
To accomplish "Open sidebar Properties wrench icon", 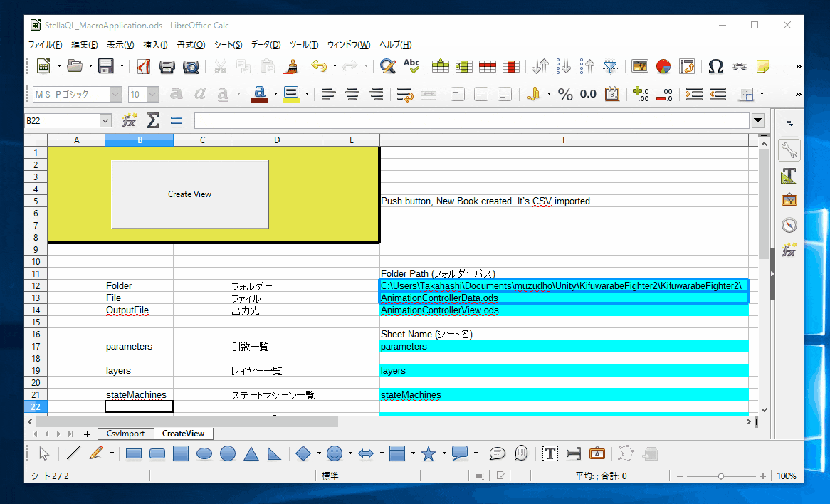I will click(789, 150).
